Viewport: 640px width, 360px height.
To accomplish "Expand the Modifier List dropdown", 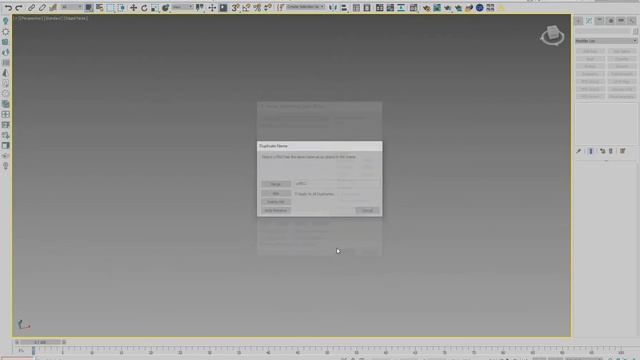I will (x=606, y=41).
